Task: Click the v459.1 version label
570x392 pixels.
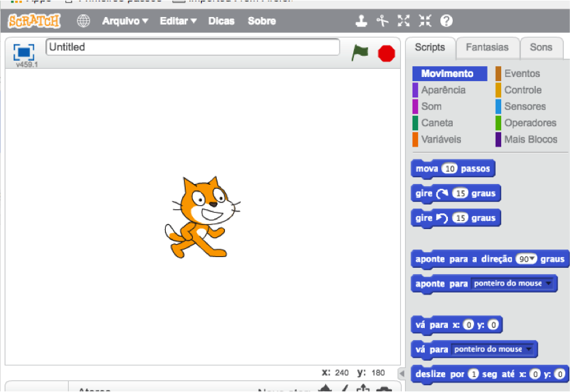Action: pyautogui.click(x=27, y=65)
